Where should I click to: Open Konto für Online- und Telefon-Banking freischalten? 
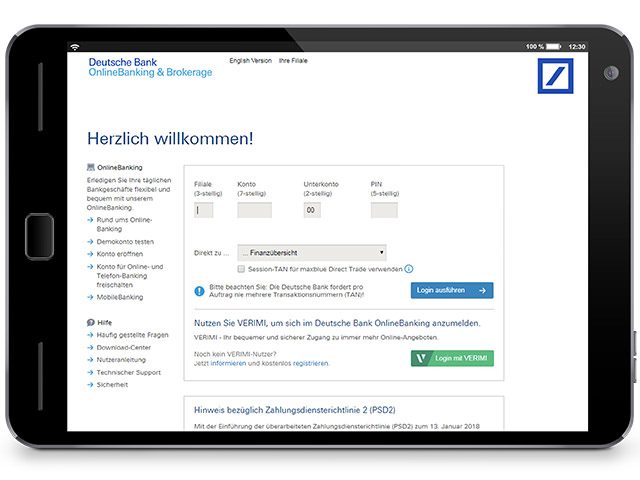[129, 276]
